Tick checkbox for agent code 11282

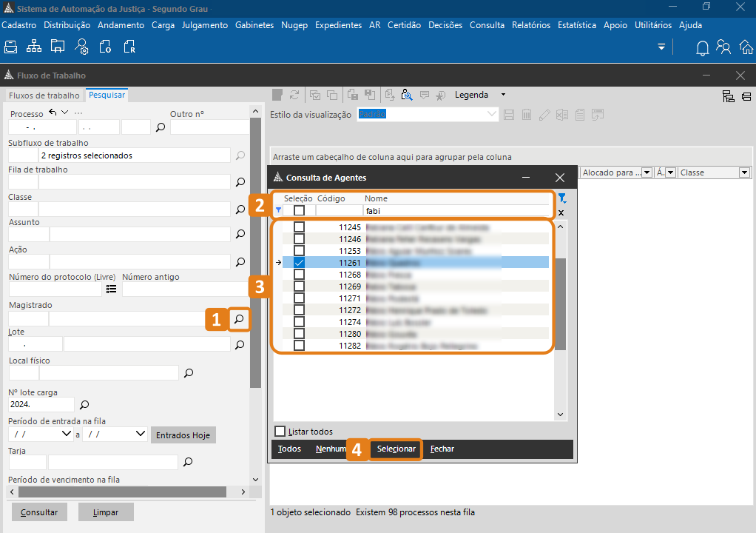click(x=300, y=346)
